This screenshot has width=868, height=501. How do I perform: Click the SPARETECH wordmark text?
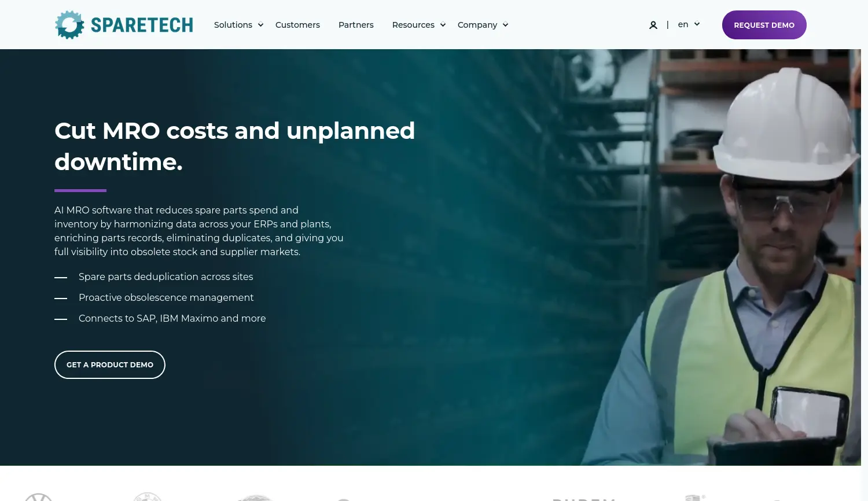click(x=142, y=25)
